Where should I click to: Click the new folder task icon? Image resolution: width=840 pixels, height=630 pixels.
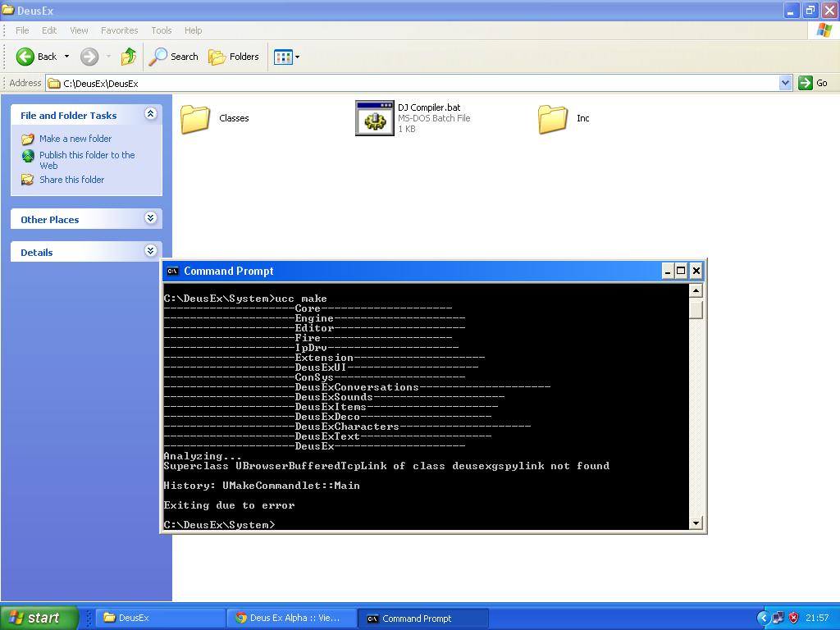pyautogui.click(x=28, y=139)
